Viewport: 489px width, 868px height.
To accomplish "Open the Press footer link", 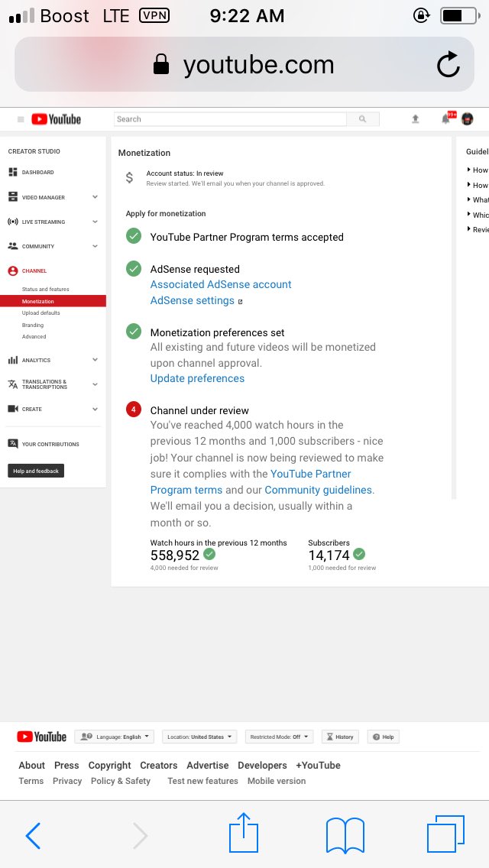I will [66, 765].
